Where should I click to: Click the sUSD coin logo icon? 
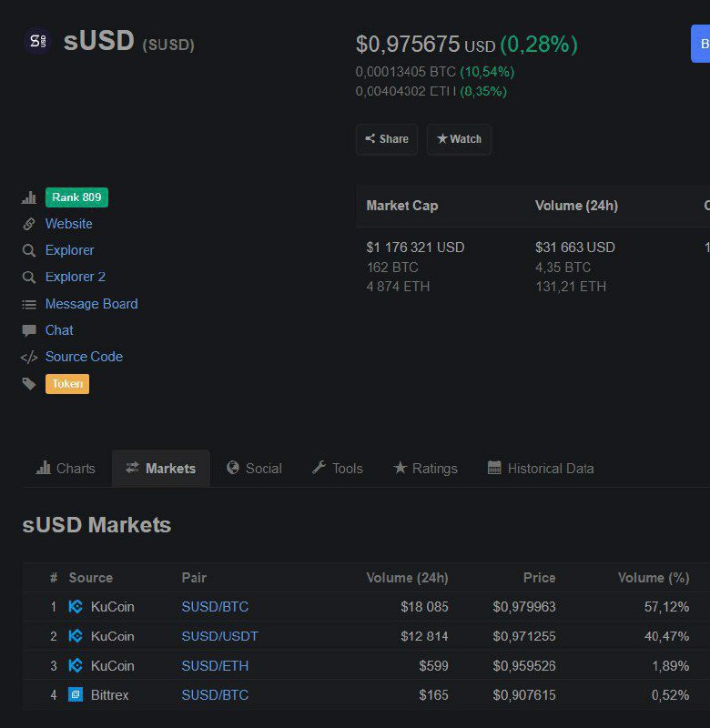point(37,41)
